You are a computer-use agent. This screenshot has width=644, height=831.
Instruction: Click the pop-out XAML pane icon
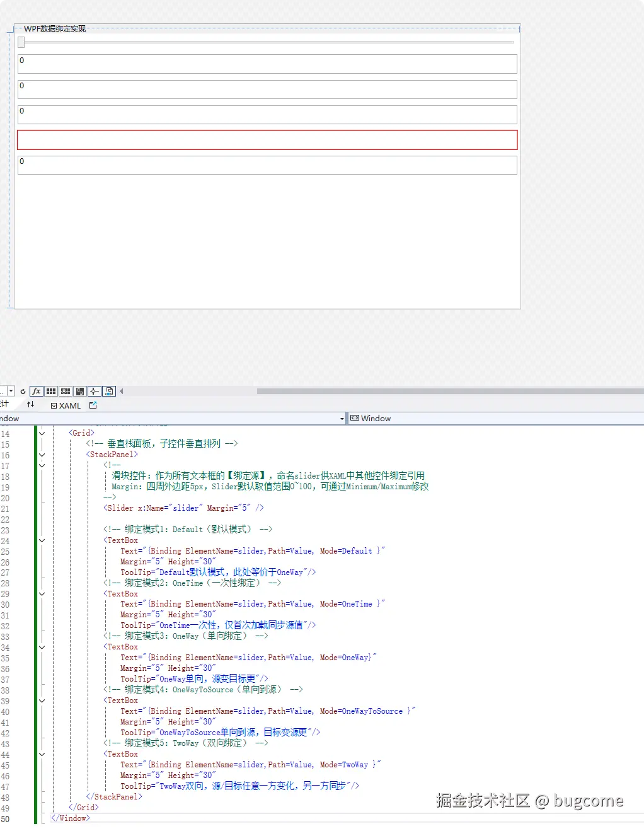point(93,405)
